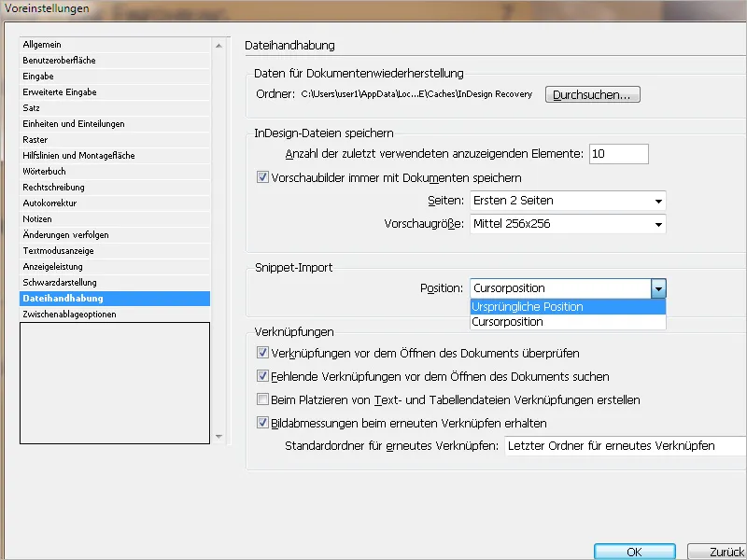Select the Anzeigeleistung category
Viewport: 747px width, 560px height.
115,267
